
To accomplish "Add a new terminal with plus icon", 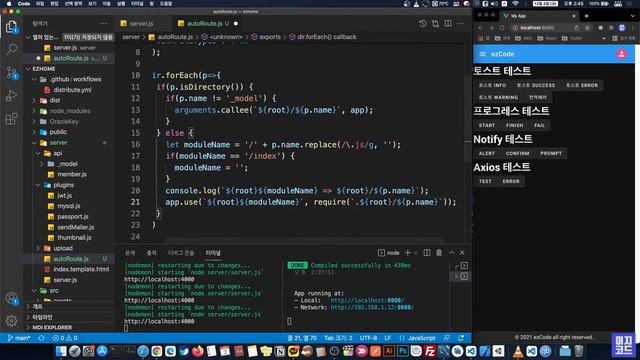I will coord(407,253).
